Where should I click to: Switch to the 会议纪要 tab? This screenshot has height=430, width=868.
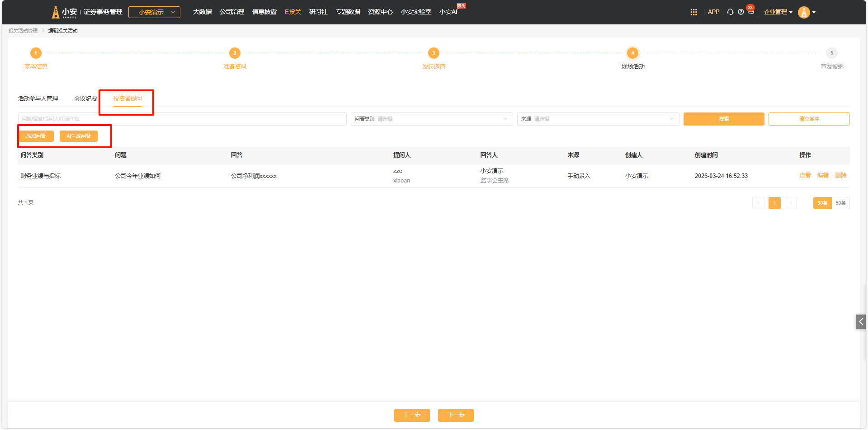pyautogui.click(x=86, y=98)
